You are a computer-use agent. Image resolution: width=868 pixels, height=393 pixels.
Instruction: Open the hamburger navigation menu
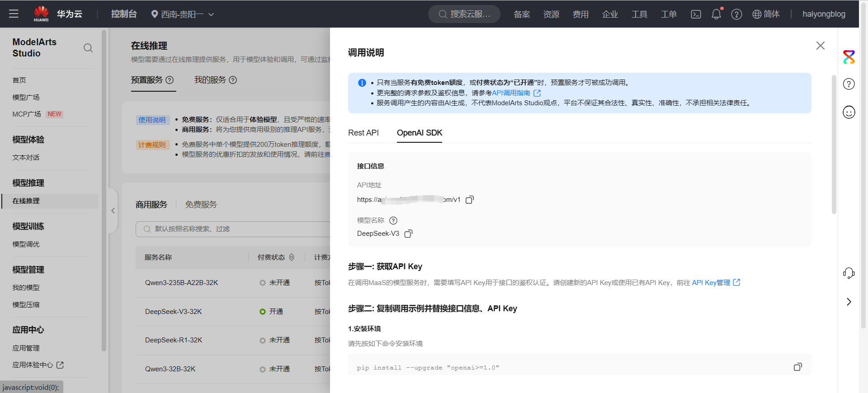tap(14, 14)
